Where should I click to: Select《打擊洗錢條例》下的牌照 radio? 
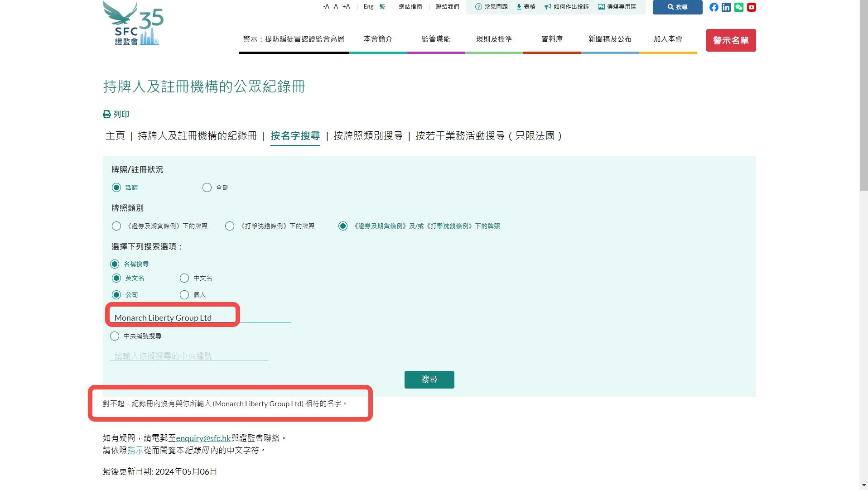[x=230, y=226]
